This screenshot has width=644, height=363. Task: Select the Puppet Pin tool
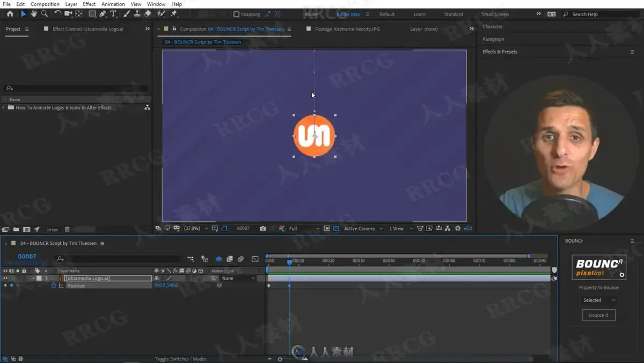pyautogui.click(x=173, y=14)
